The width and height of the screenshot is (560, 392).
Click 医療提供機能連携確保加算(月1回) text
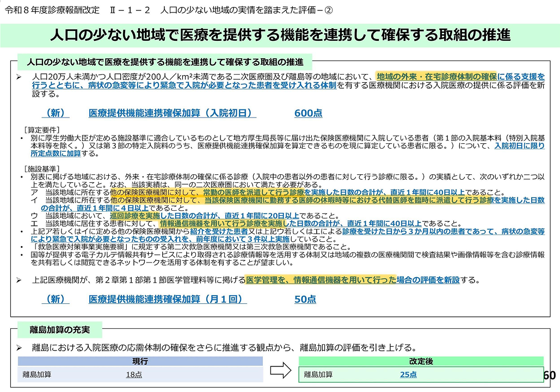pos(168,299)
